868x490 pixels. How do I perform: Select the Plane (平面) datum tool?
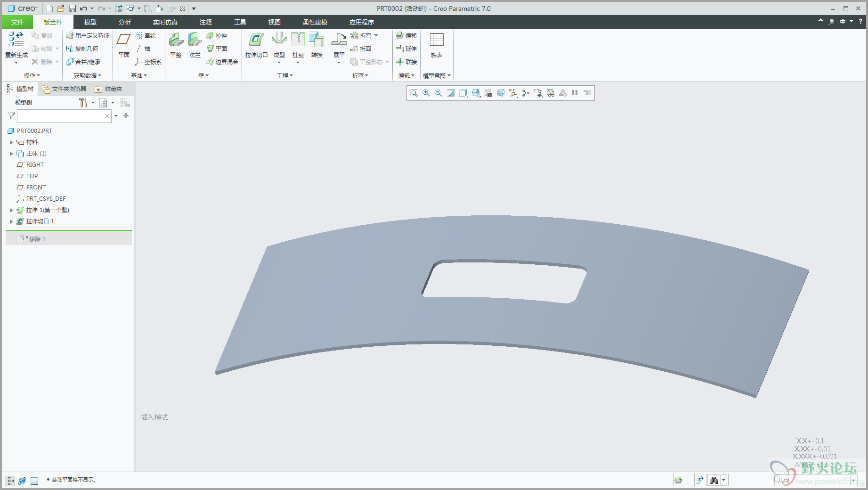tap(124, 46)
